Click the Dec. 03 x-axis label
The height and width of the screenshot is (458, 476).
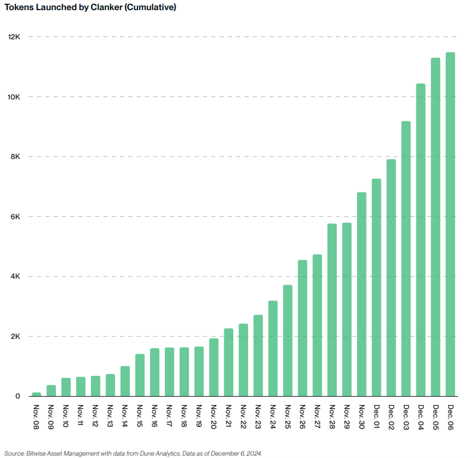tap(406, 417)
